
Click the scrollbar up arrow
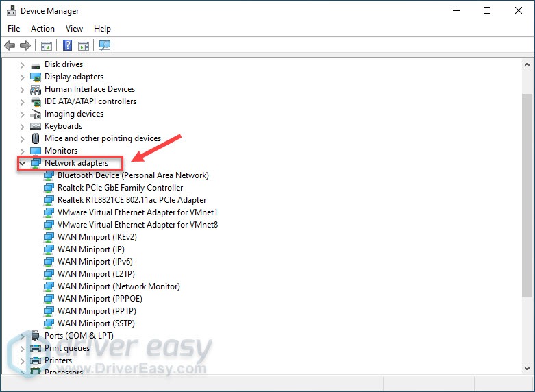527,64
